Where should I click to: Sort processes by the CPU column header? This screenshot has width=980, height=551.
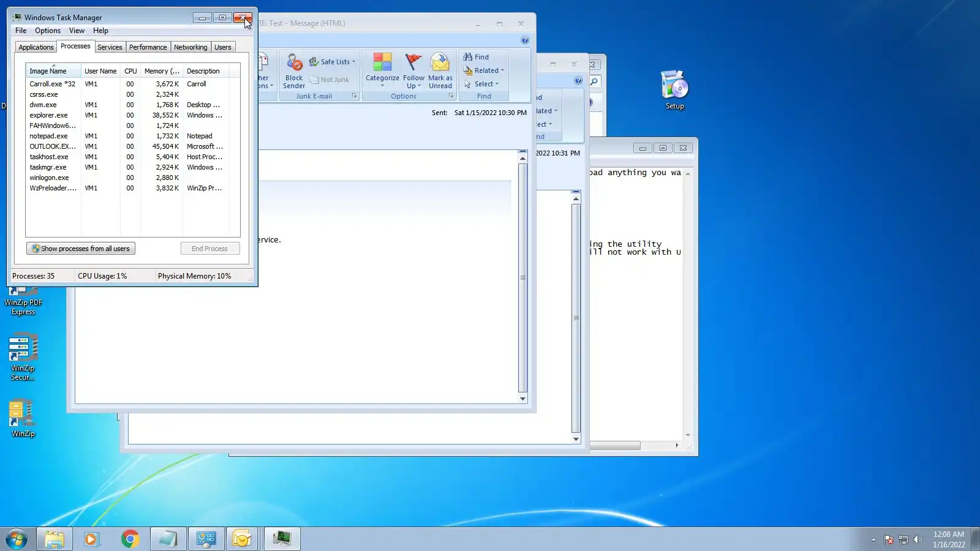pos(130,71)
